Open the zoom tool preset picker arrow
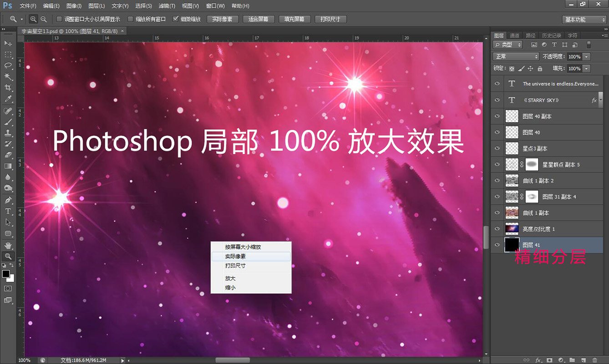Viewport: 609px width, 364px height. click(x=21, y=19)
